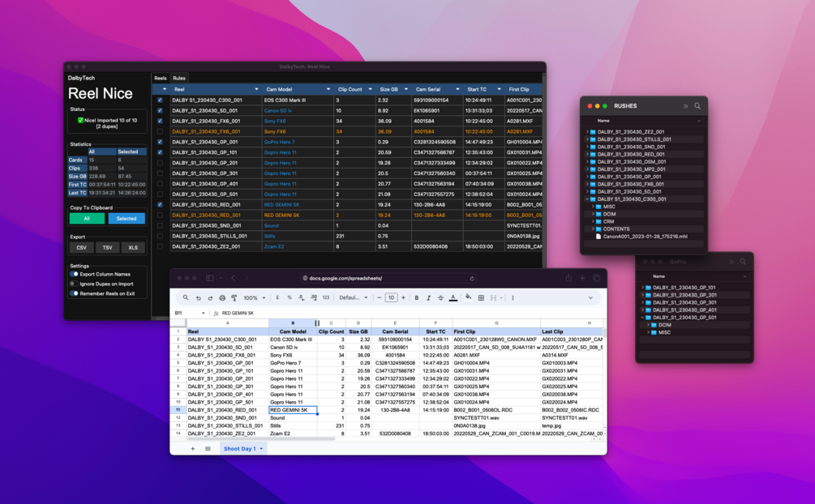Increase font size with plus button
The image size is (815, 504).
(403, 297)
